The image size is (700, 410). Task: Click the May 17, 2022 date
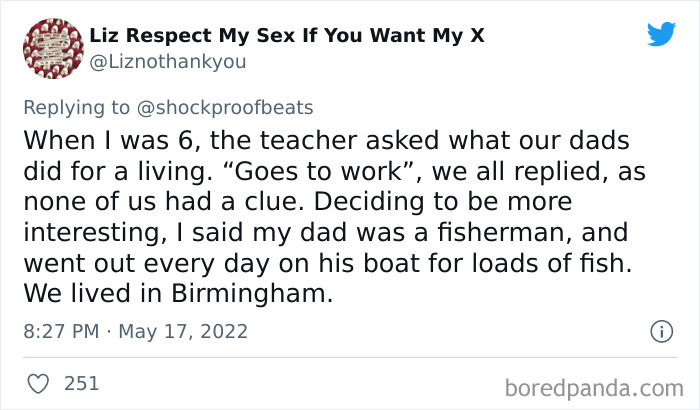183,331
